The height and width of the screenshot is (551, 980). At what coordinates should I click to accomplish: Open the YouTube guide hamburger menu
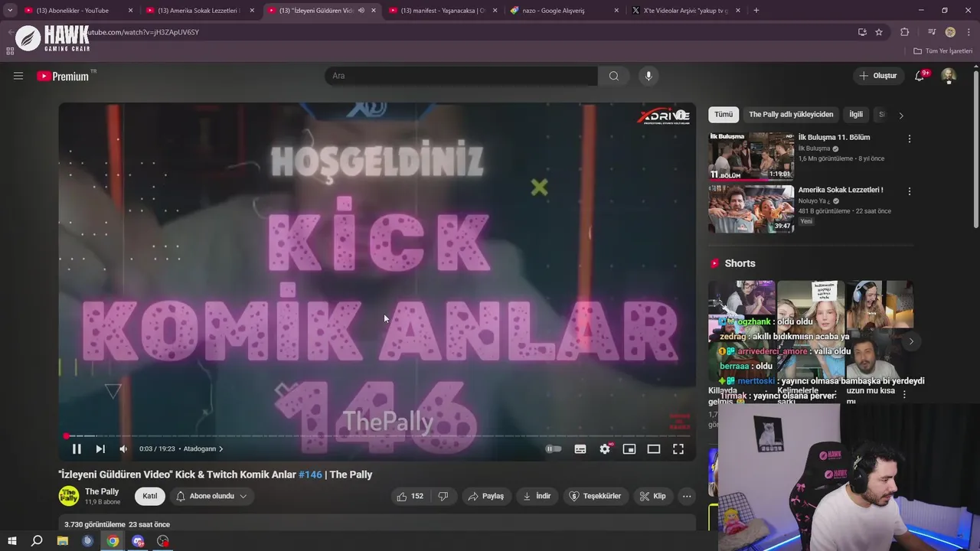click(18, 76)
